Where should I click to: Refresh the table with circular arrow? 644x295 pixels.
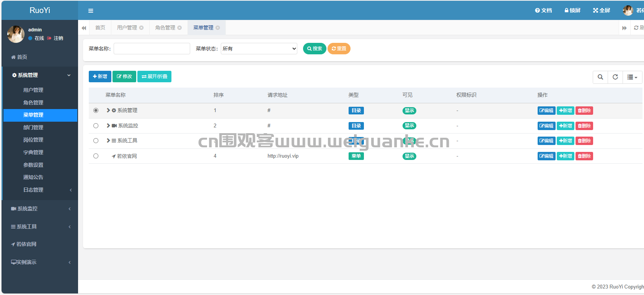click(x=615, y=77)
